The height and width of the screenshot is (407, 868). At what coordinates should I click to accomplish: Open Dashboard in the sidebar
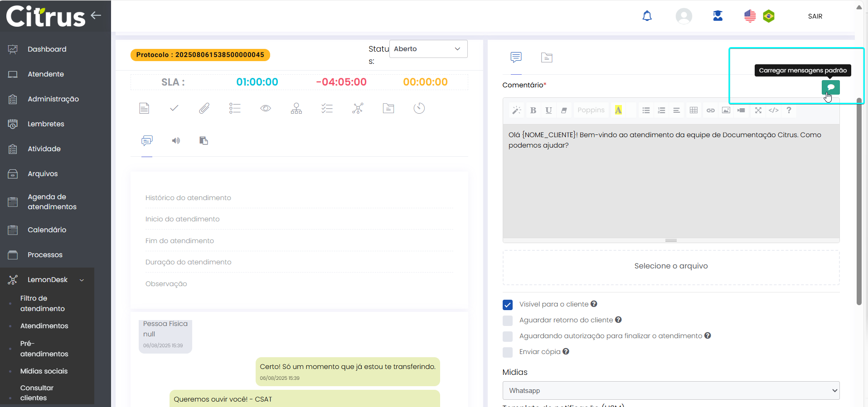(x=47, y=49)
